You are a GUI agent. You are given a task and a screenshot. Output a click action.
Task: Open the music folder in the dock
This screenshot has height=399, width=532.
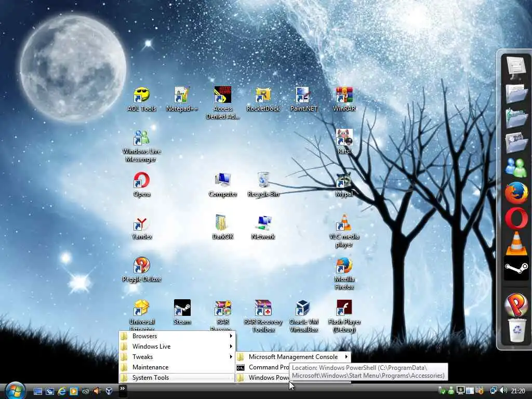[516, 118]
